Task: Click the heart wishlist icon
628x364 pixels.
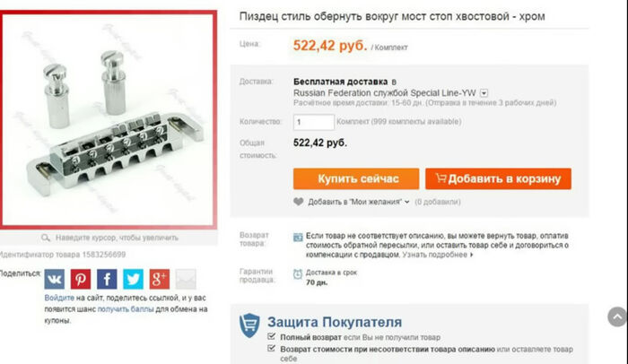Action: [x=299, y=202]
